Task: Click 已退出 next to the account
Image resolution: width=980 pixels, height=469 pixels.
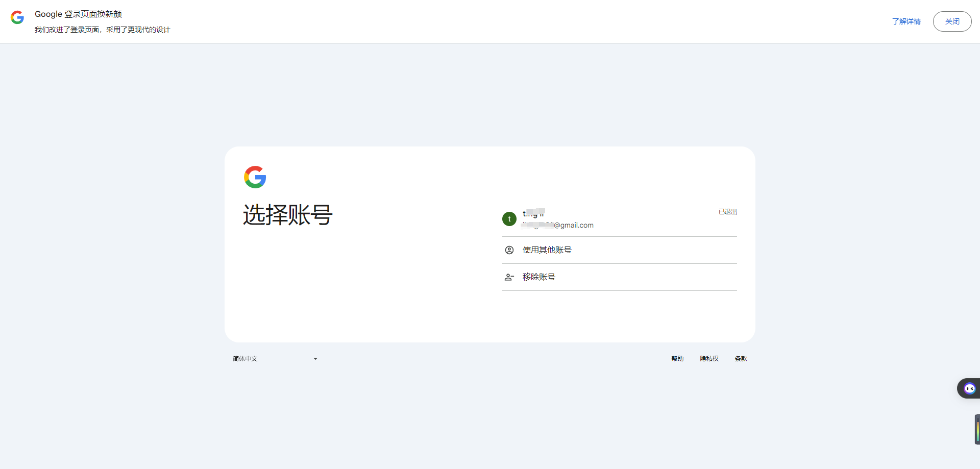Action: coord(727,211)
